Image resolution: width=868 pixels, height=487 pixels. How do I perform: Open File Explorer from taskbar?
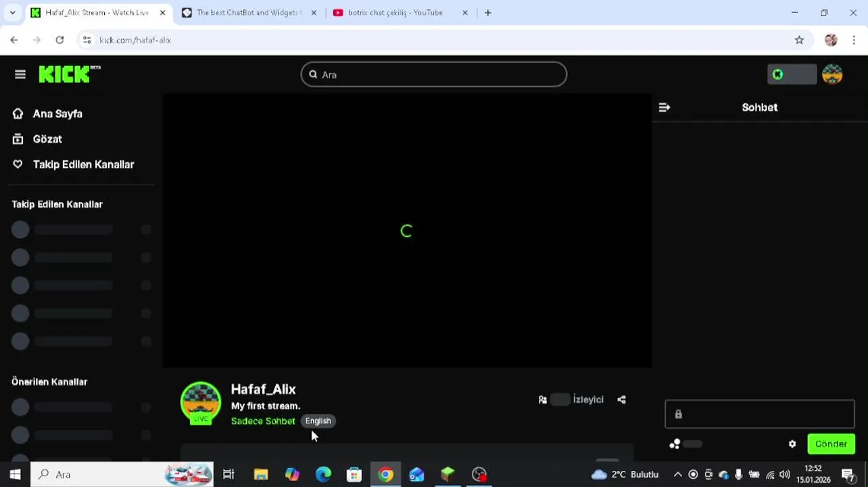(x=261, y=474)
